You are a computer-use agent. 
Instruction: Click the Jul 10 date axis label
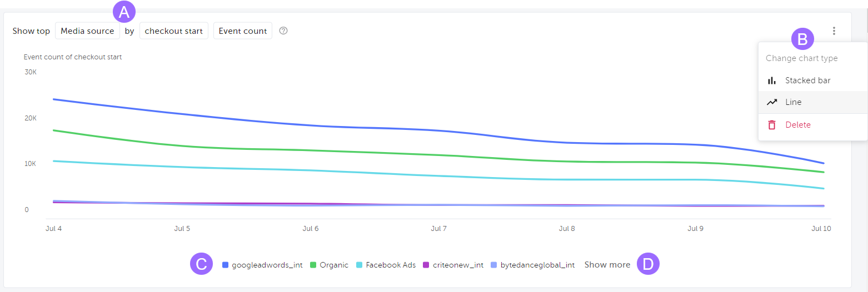(821, 228)
